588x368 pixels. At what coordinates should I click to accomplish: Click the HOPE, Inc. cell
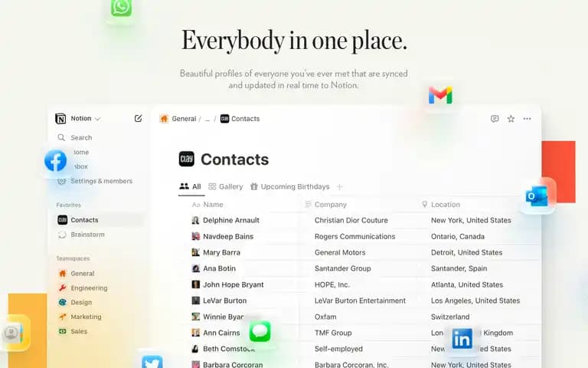332,284
